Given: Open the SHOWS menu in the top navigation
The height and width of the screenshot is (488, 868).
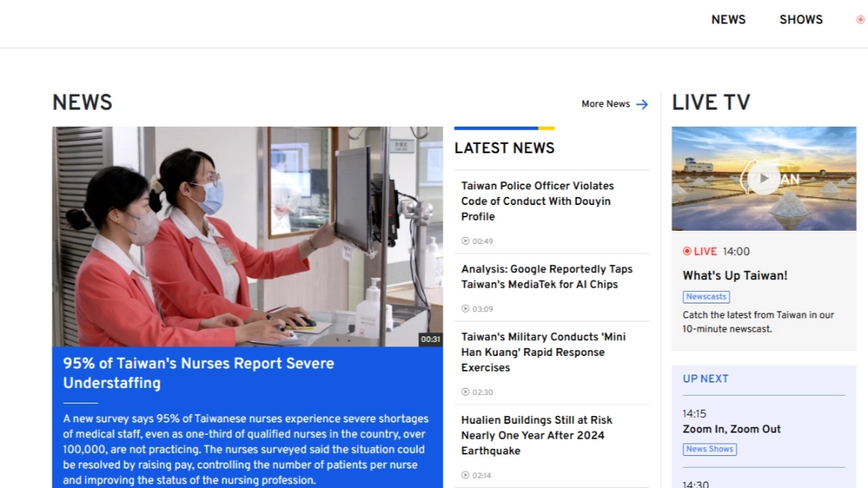Looking at the screenshot, I should pyautogui.click(x=801, y=20).
